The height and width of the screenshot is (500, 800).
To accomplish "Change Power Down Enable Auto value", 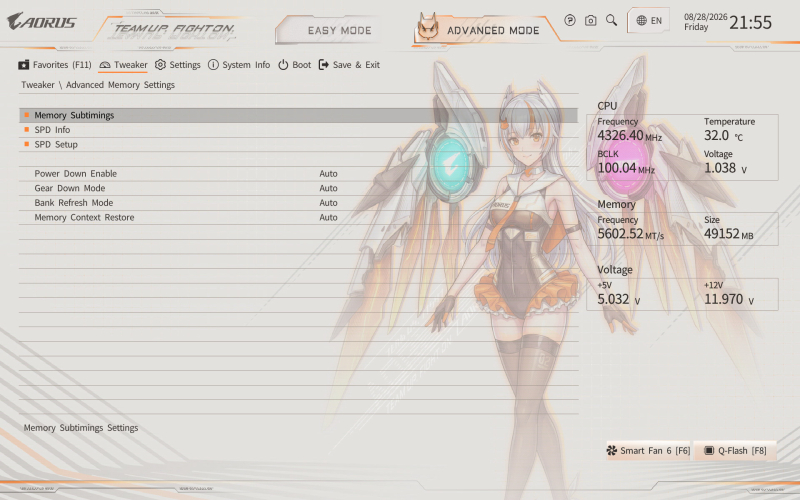I will click(329, 173).
